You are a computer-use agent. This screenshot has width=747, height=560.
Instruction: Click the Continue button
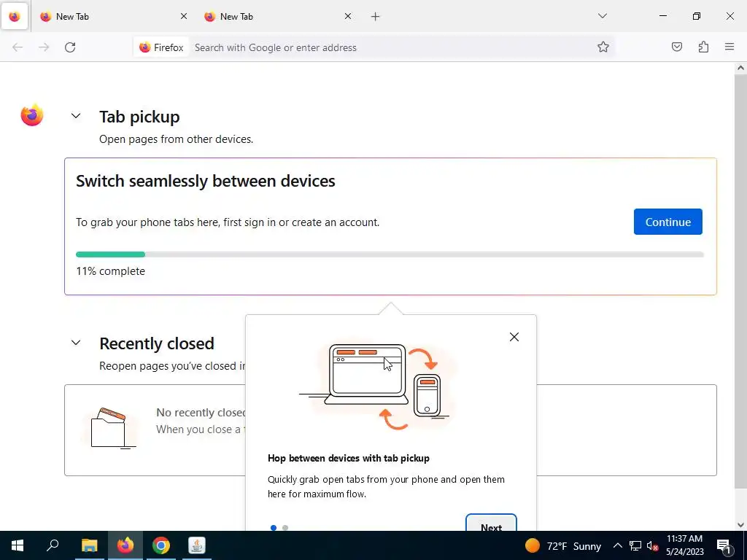pyautogui.click(x=667, y=222)
